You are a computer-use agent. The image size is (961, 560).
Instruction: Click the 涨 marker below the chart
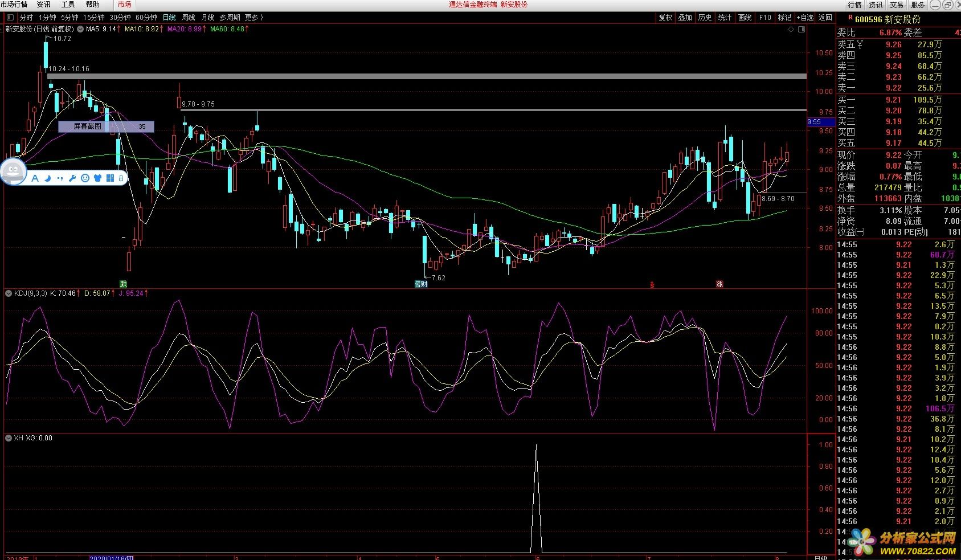point(719,284)
